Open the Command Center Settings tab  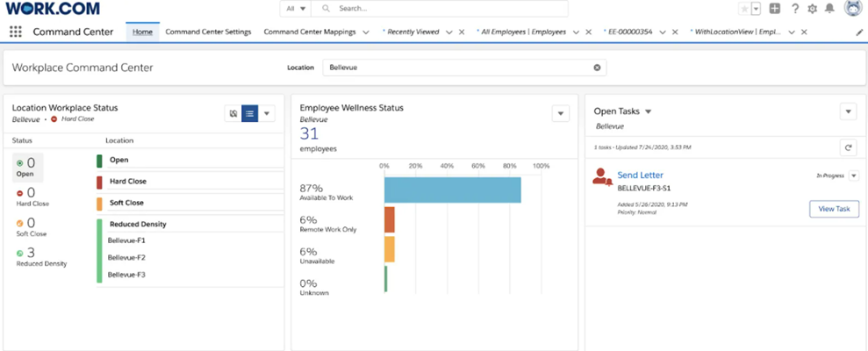(x=208, y=32)
